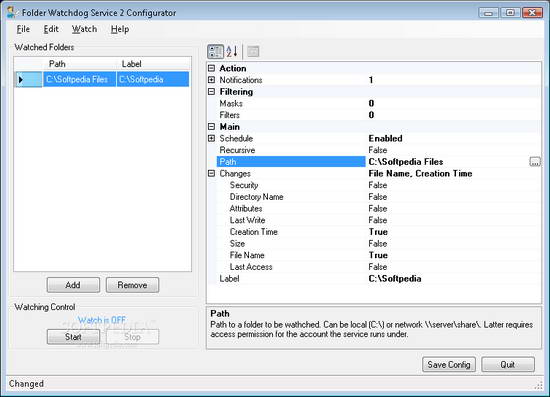The height and width of the screenshot is (397, 550).
Task: Select the C:\Softpedia label cell in list
Action: point(153,80)
